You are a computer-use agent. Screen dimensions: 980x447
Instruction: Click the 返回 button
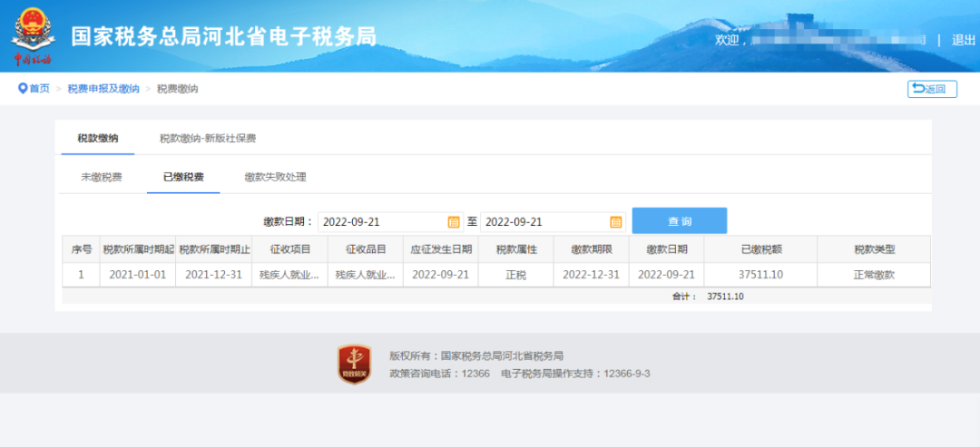[932, 89]
